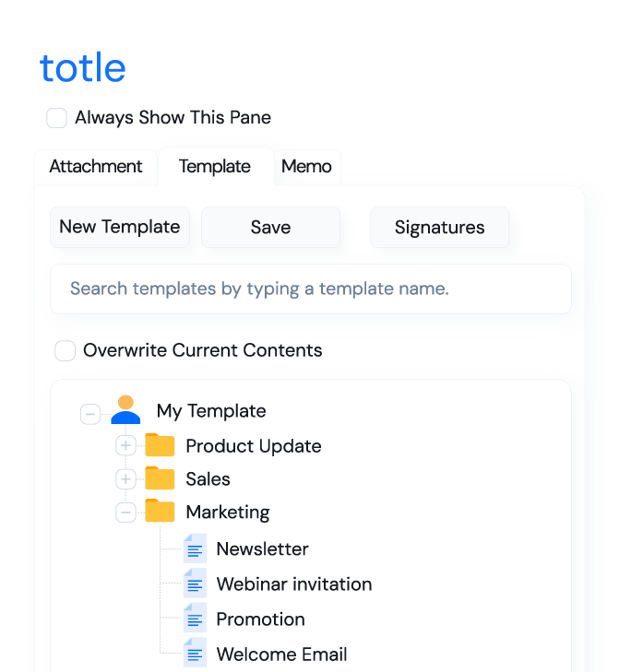Click the Welcome Email document icon
619x672 pixels.
click(x=195, y=654)
